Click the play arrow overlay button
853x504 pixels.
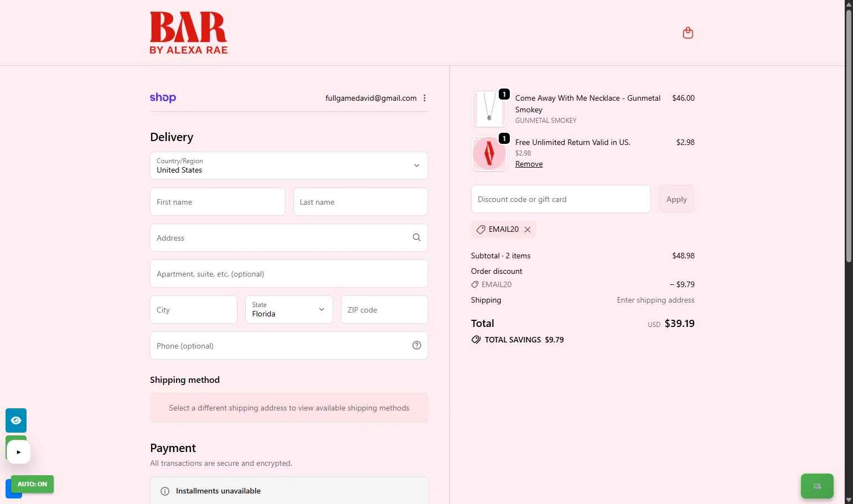pos(19,452)
